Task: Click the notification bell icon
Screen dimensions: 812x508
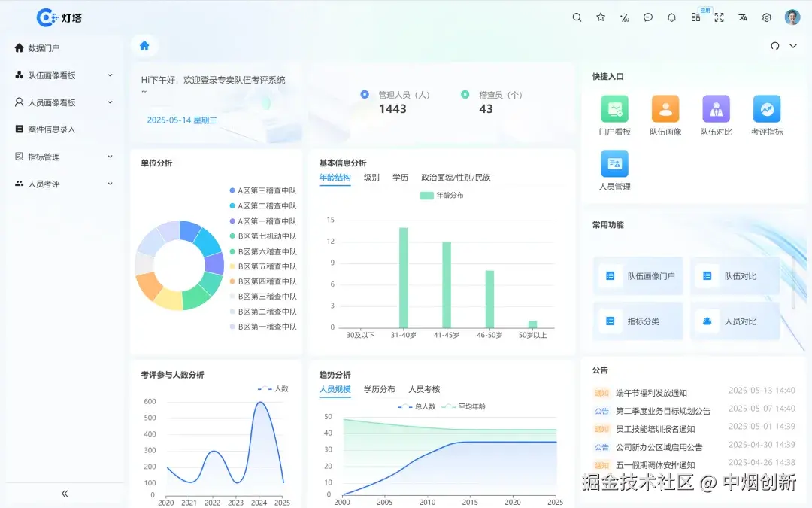Action: (671, 17)
